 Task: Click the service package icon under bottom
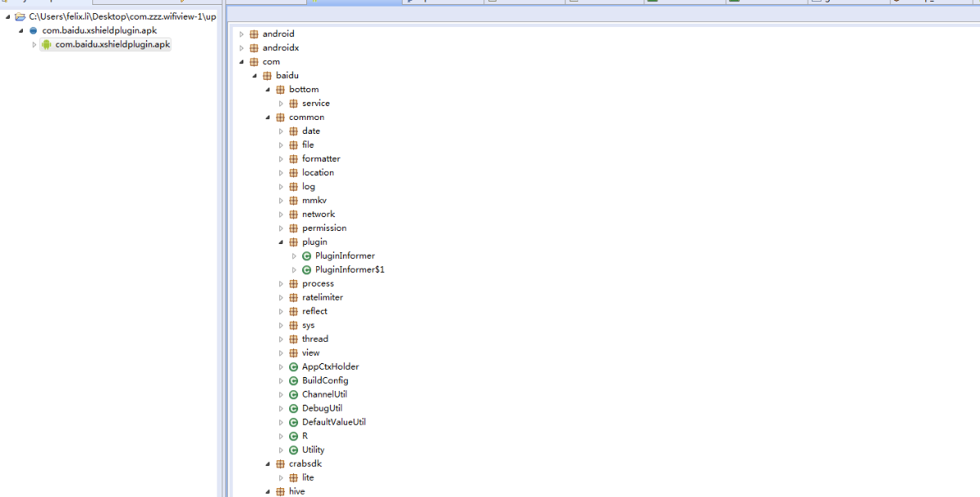click(x=293, y=104)
